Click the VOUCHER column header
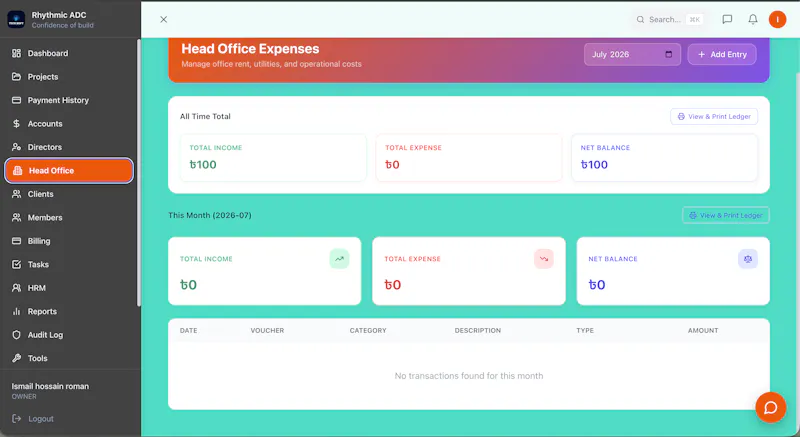The height and width of the screenshot is (437, 800). click(267, 330)
